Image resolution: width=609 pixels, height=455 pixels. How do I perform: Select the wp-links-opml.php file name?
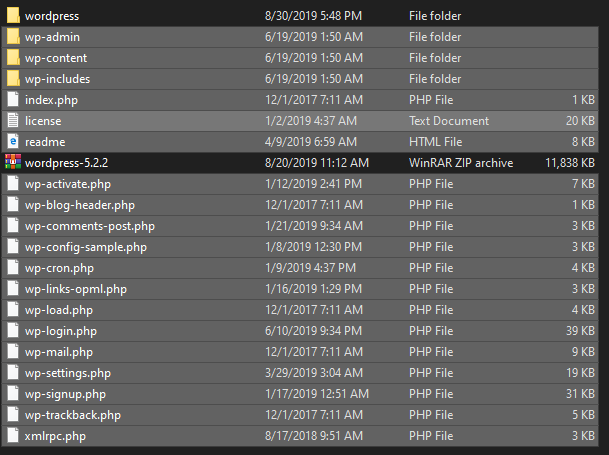pyautogui.click(x=76, y=289)
